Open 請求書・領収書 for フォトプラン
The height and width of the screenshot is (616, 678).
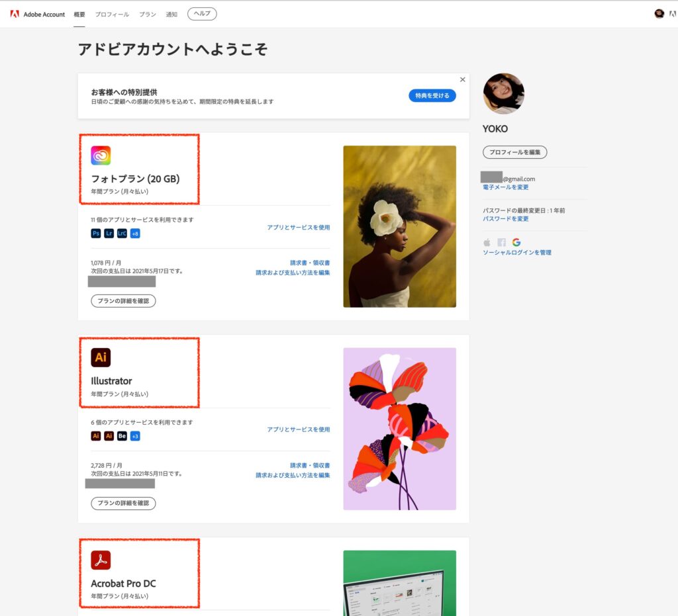click(310, 263)
